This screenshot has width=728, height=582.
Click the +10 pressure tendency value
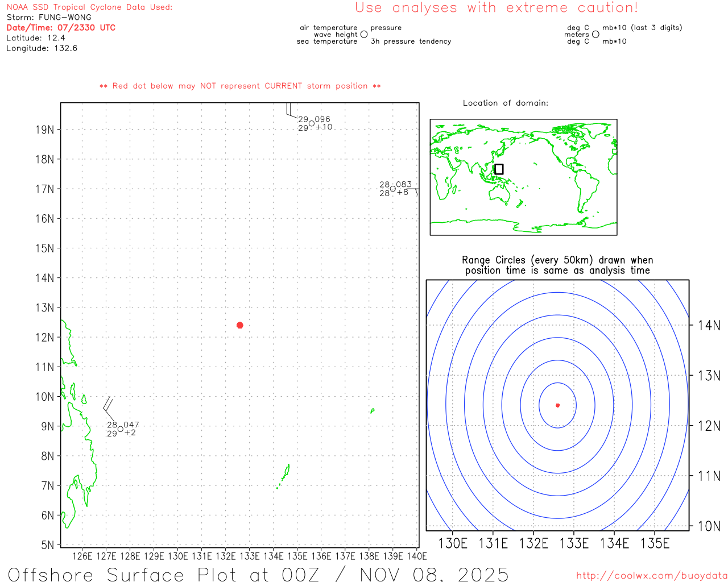click(x=324, y=127)
